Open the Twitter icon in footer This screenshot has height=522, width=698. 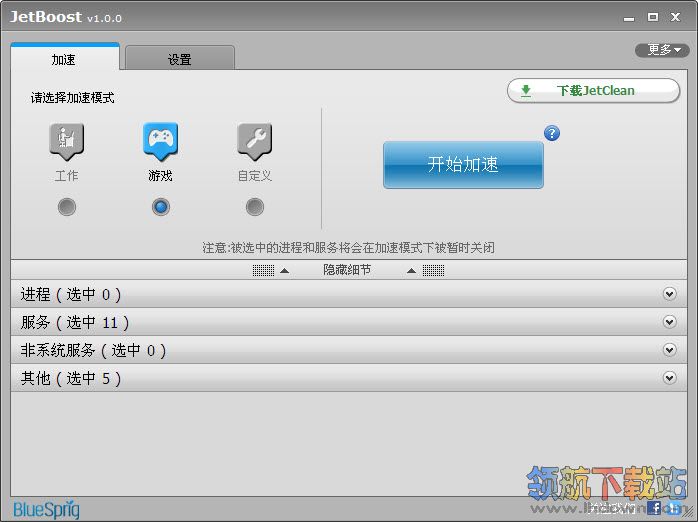pos(675,507)
